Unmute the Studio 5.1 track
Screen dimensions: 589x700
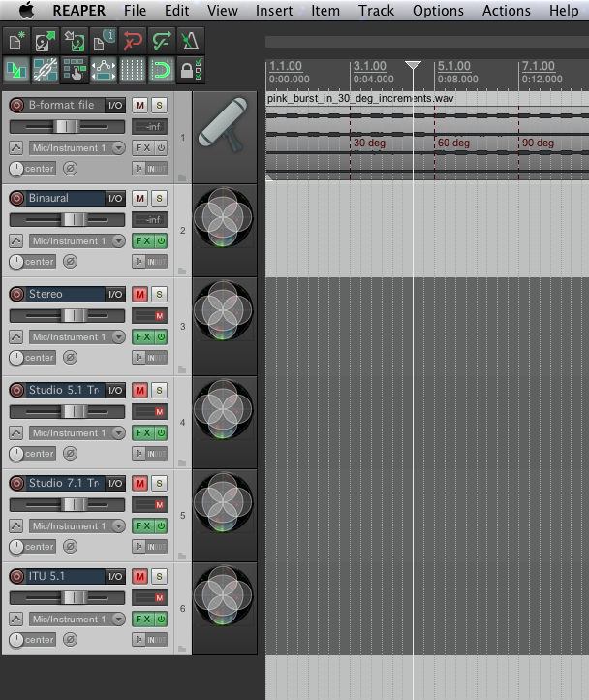tap(140, 390)
